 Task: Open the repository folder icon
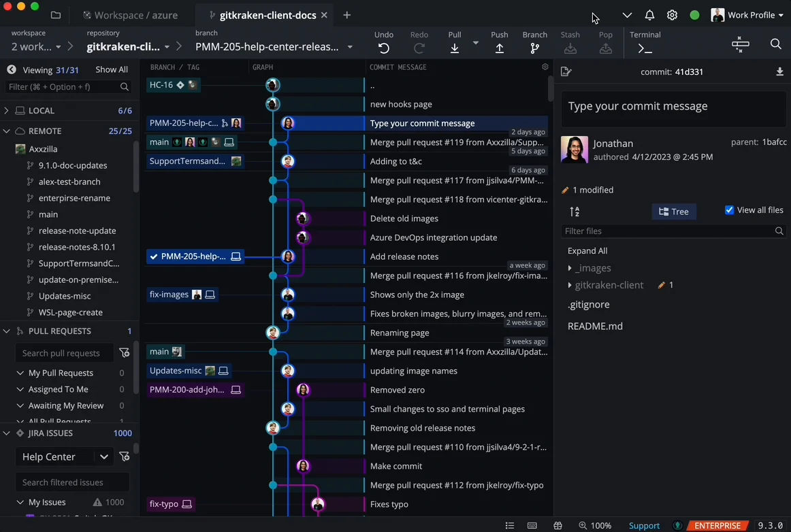click(x=56, y=15)
